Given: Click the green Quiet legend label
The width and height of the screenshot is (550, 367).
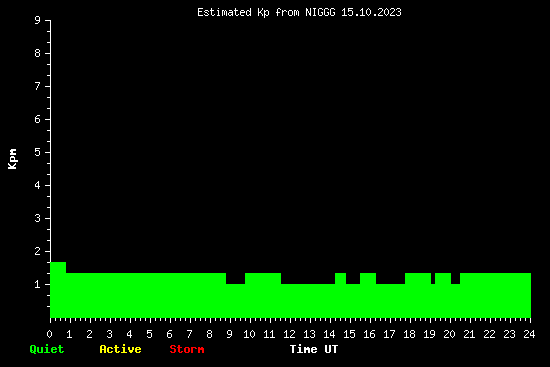Looking at the screenshot, I should tap(47, 349).
